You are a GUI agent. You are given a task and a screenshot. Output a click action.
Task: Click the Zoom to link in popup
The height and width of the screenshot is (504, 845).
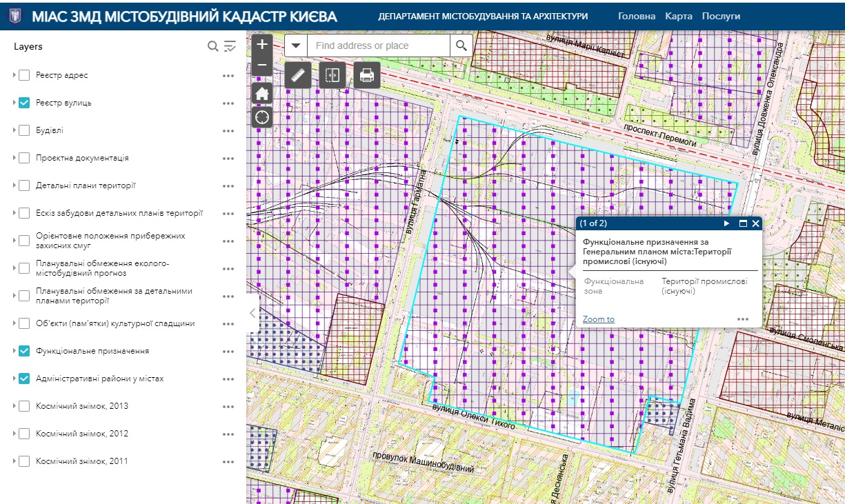pos(598,319)
